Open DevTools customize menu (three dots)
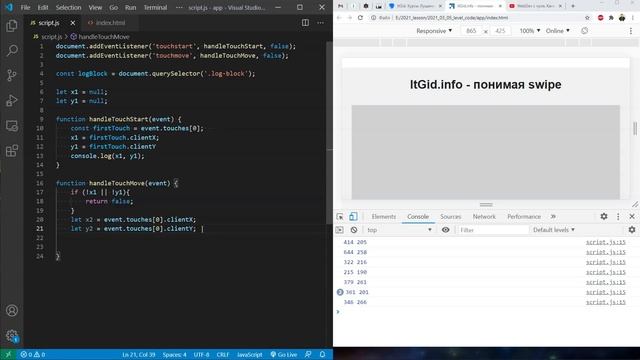The height and width of the screenshot is (360, 640). click(x=618, y=217)
